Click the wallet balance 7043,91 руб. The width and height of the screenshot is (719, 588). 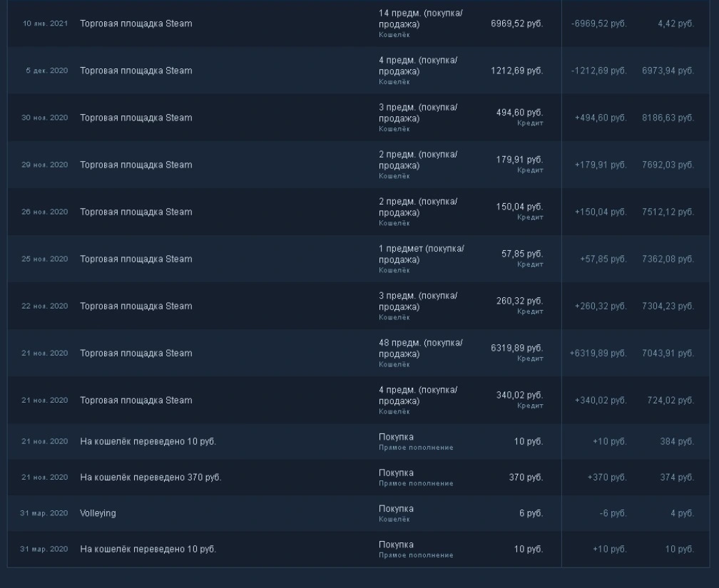[668, 354]
